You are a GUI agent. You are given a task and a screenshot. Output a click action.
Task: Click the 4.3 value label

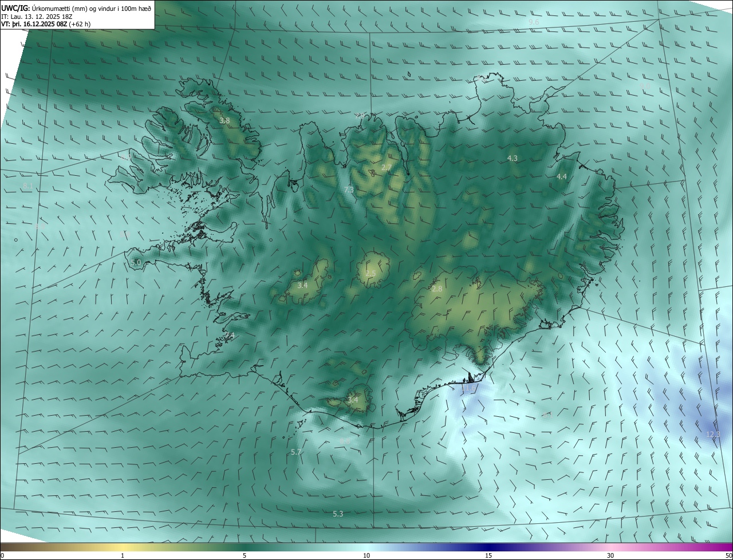pyautogui.click(x=513, y=158)
